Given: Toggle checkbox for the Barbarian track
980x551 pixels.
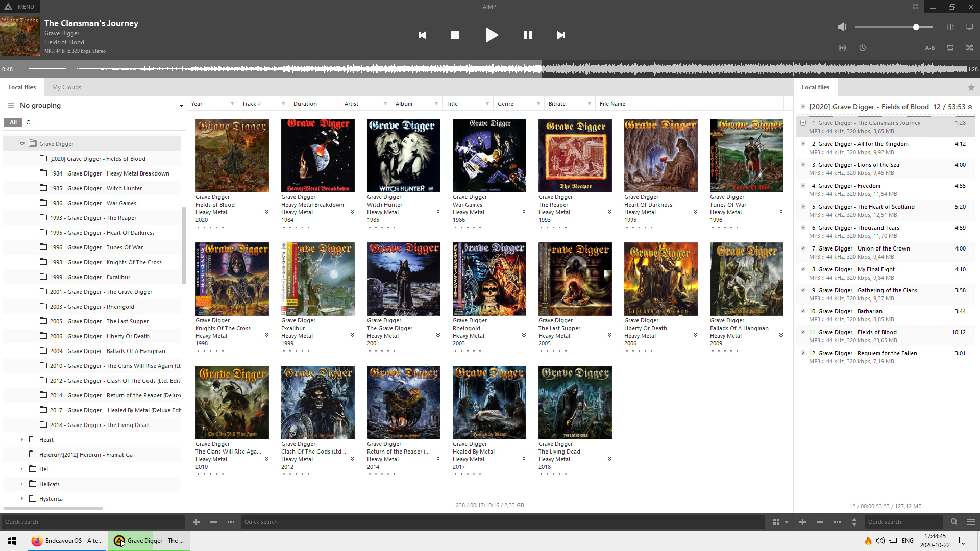Looking at the screenshot, I should coord(803,311).
